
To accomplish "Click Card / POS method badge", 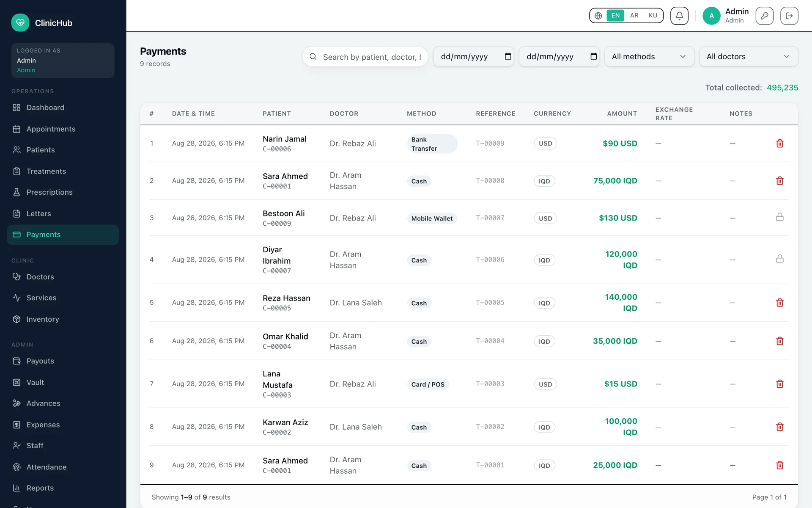I will (428, 384).
